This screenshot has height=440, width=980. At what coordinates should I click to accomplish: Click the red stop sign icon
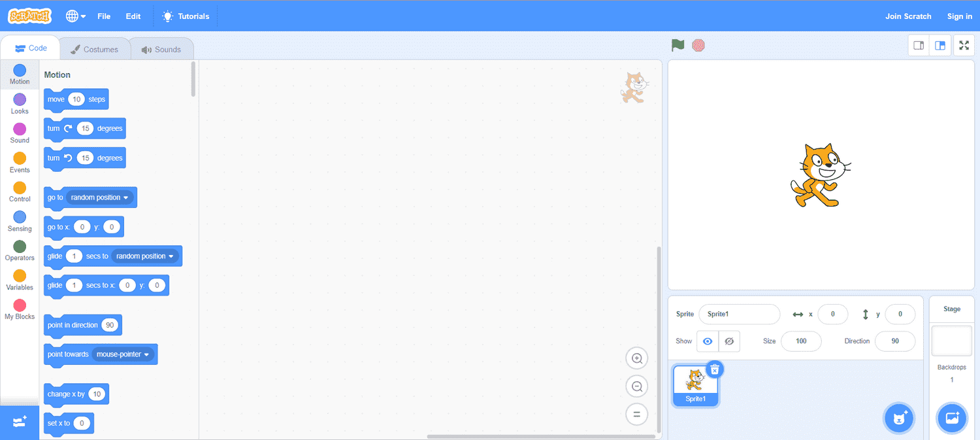[698, 46]
